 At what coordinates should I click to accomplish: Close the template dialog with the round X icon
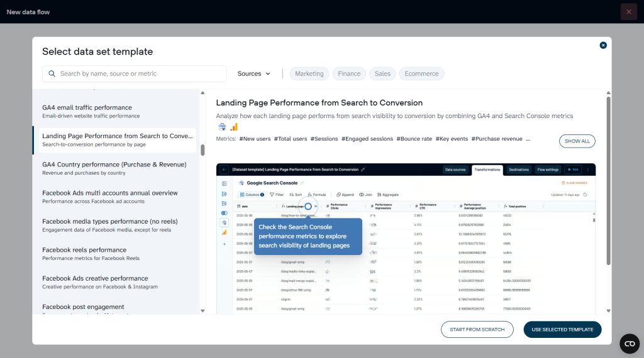[x=603, y=45]
